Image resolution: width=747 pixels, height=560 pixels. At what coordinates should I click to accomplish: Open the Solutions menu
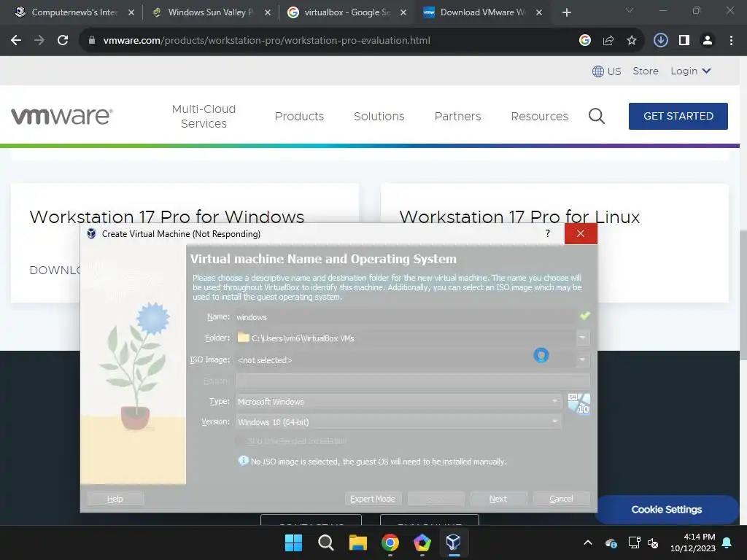(x=379, y=116)
